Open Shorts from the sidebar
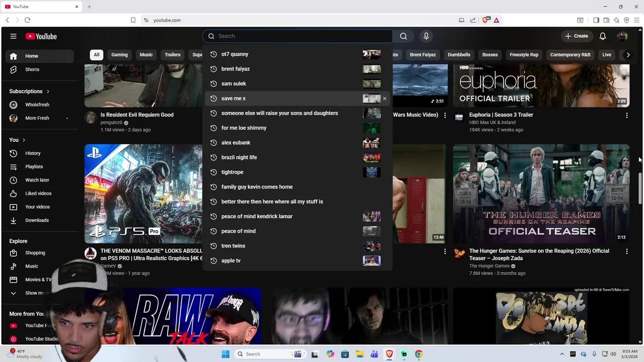The width and height of the screenshot is (644, 362). click(32, 69)
